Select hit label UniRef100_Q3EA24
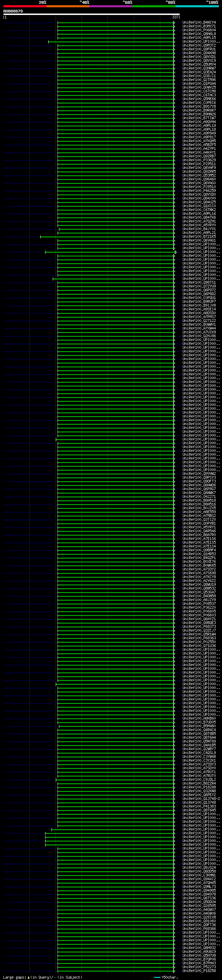 click(x=199, y=72)
